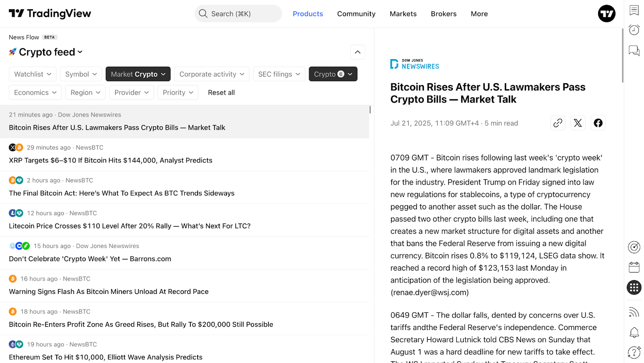Open Ethereum Set To Hit $10,000 headline

coord(105,357)
